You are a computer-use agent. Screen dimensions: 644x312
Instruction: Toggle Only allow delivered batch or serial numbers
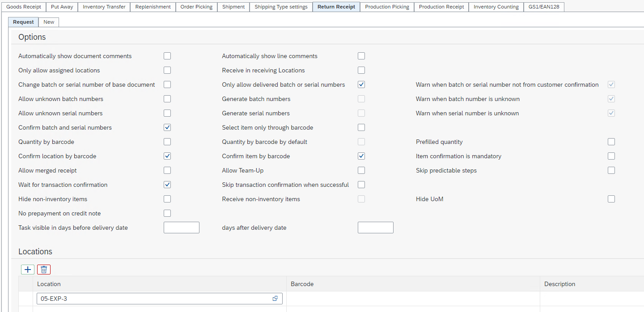361,84
